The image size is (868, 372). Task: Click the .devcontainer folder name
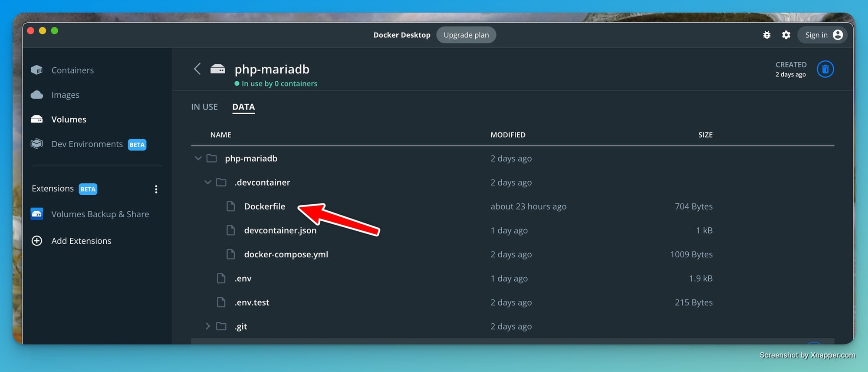tap(262, 183)
